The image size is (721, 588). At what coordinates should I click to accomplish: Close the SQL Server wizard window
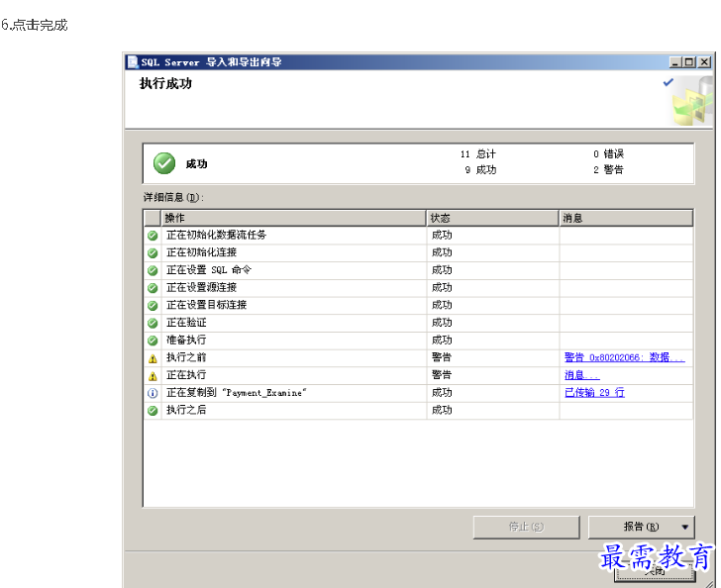pos(704,62)
